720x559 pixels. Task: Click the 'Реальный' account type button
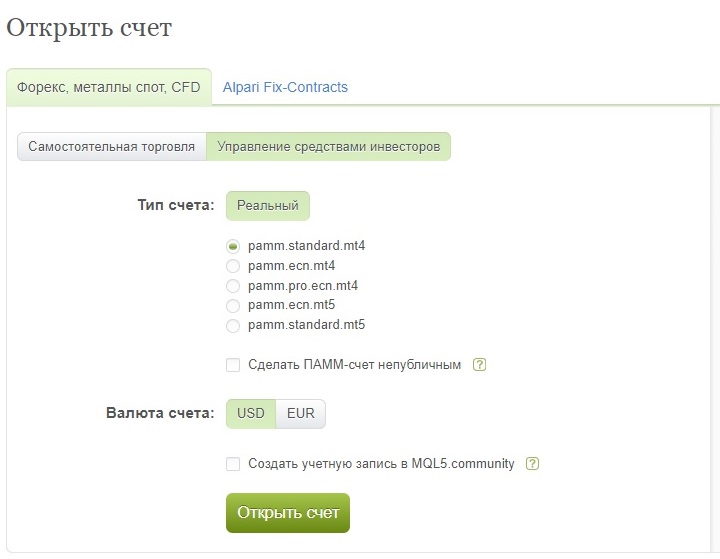[x=268, y=206]
